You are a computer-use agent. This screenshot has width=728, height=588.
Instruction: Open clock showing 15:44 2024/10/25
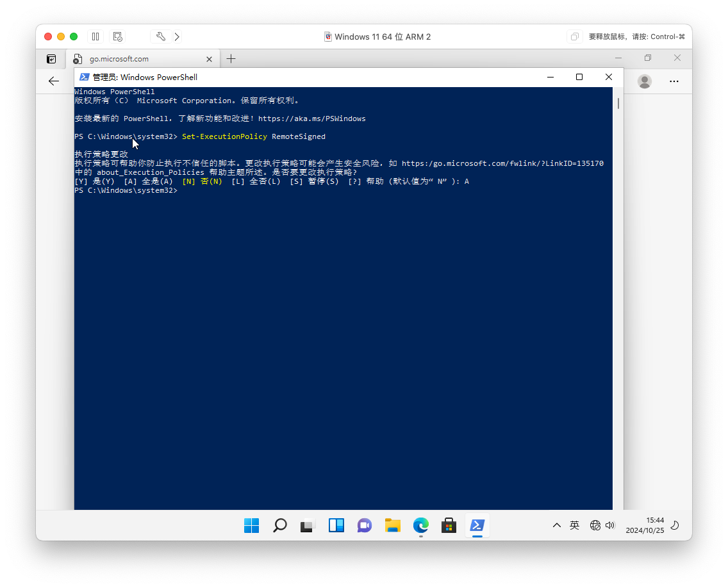coord(645,525)
